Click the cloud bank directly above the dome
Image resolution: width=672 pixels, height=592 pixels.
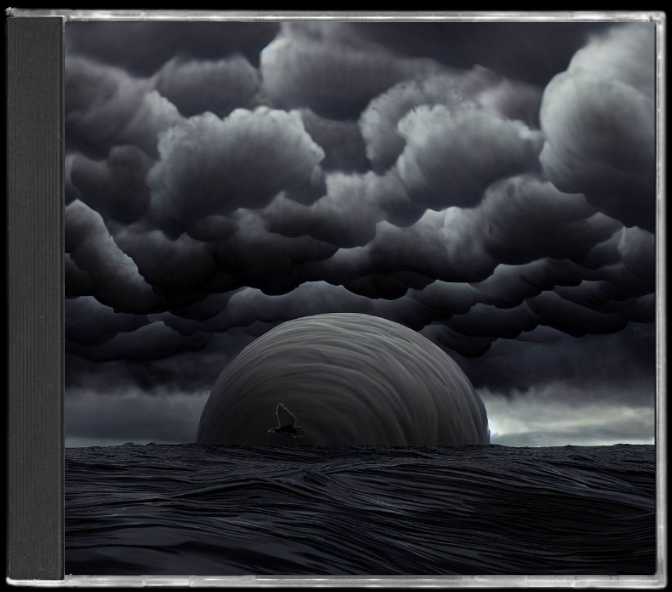(x=340, y=270)
